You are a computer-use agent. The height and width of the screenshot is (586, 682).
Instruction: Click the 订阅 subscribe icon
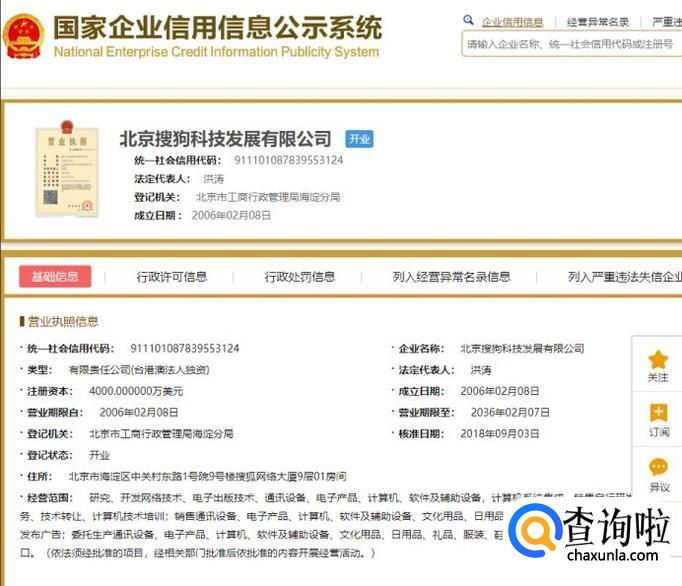659,412
